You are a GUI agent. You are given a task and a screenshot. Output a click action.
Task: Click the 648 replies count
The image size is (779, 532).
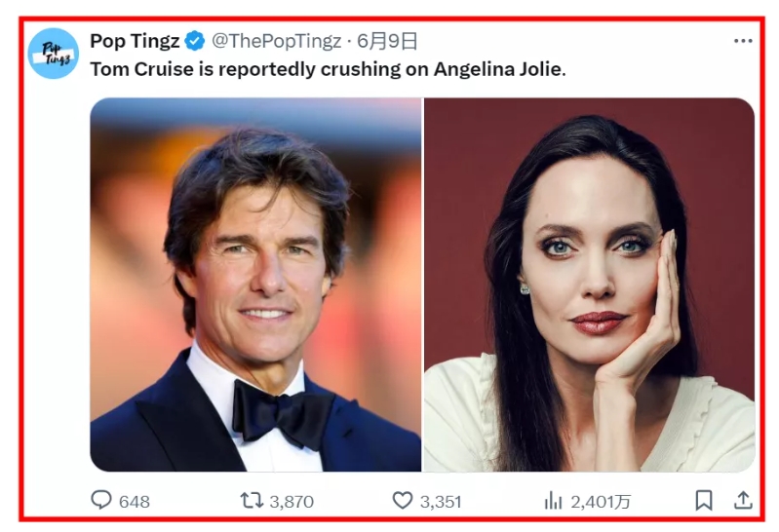[x=135, y=501]
